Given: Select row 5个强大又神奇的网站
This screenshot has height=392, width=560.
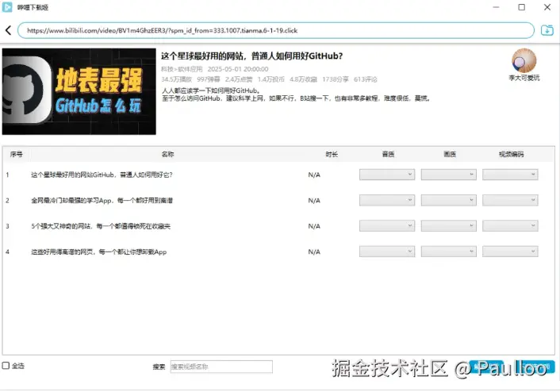Looking at the screenshot, I should (278, 226).
